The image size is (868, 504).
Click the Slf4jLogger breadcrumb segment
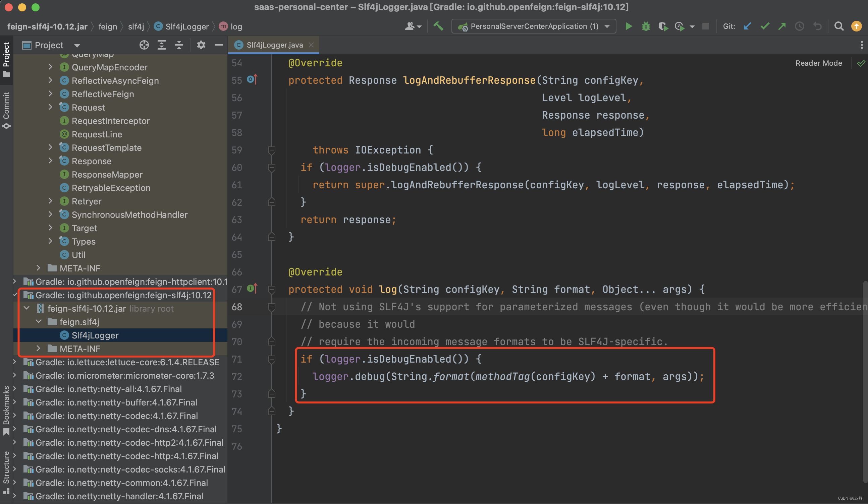coord(181,26)
